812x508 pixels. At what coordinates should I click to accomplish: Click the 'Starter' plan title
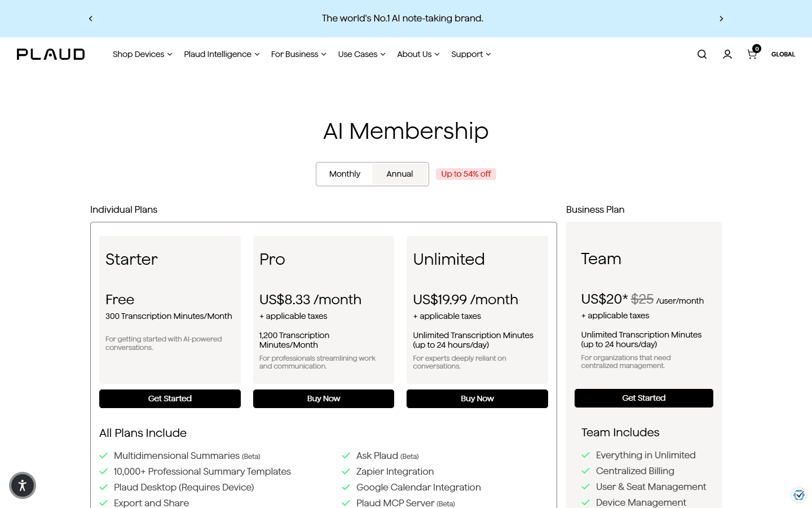click(x=131, y=259)
